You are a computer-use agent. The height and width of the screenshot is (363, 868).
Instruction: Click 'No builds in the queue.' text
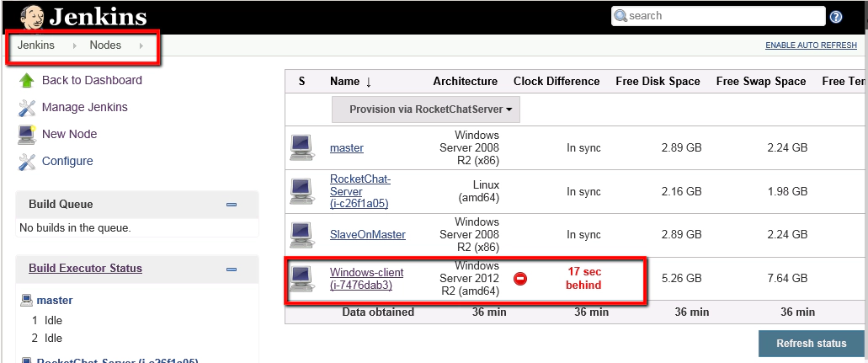(x=75, y=227)
